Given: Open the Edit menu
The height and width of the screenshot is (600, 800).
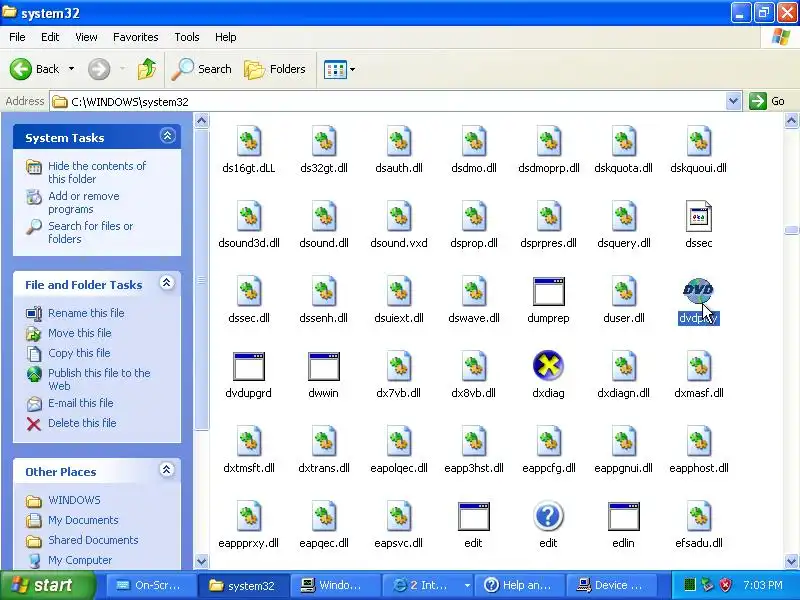Looking at the screenshot, I should 50,37.
